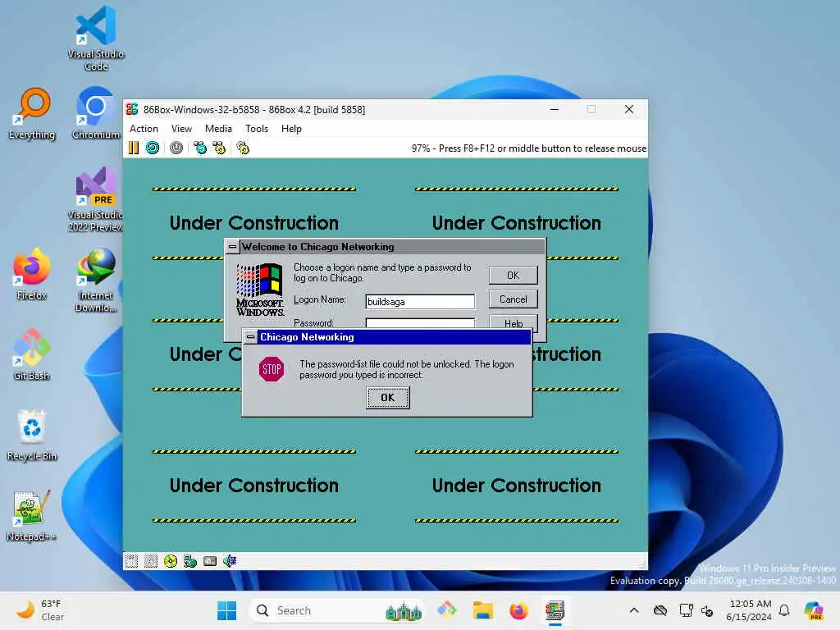Click the taskbar Search box
Screen dimensions: 840x630
click(336, 610)
